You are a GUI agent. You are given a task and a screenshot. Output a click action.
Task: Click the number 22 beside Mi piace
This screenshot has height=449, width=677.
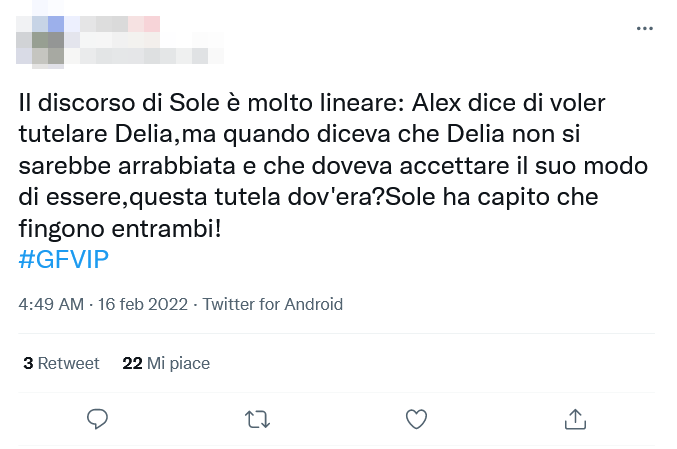click(x=132, y=363)
